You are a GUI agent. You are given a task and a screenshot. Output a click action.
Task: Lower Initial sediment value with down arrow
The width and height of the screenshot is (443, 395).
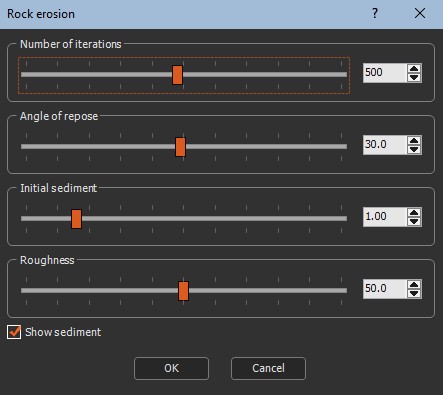point(414,221)
